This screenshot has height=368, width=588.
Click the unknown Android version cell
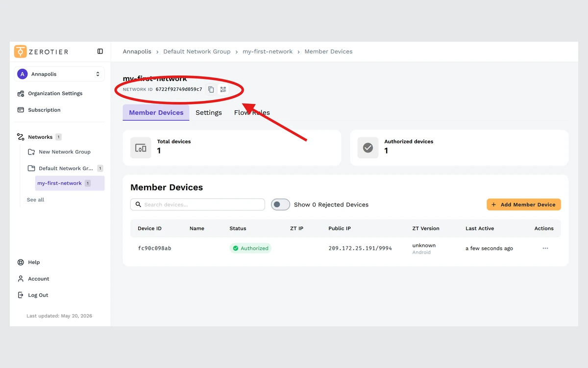(424, 248)
